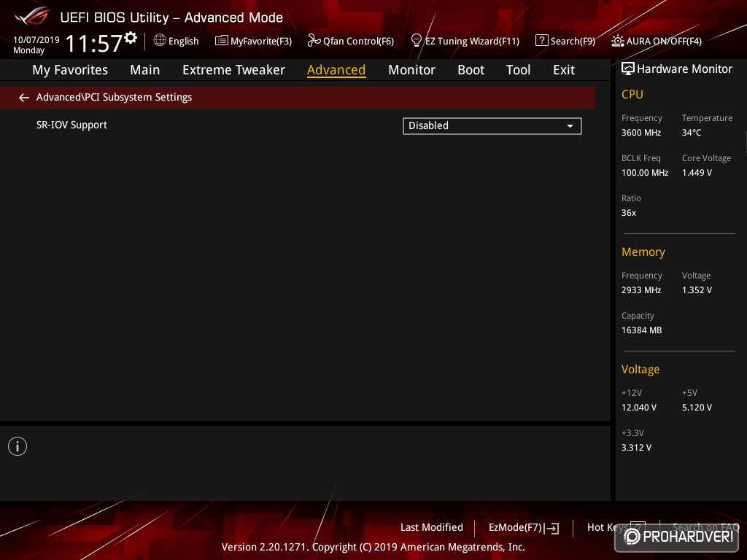
Task: Click Ratio value 36x
Action: 628,212
